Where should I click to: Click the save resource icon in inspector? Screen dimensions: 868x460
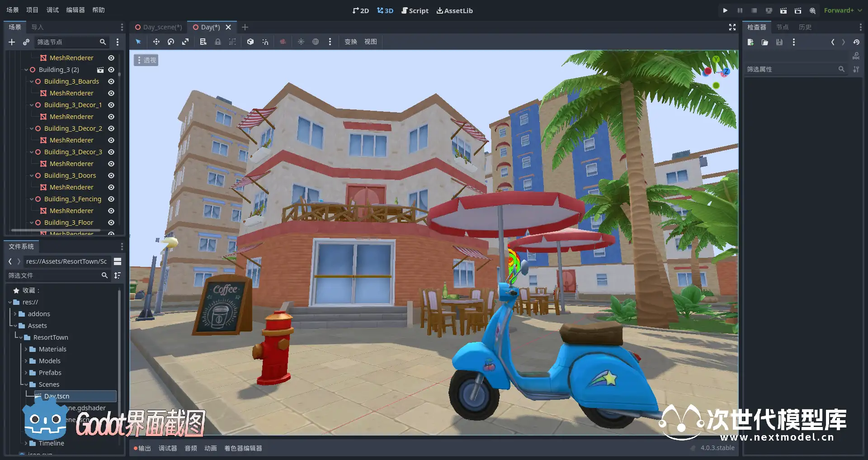click(x=779, y=42)
